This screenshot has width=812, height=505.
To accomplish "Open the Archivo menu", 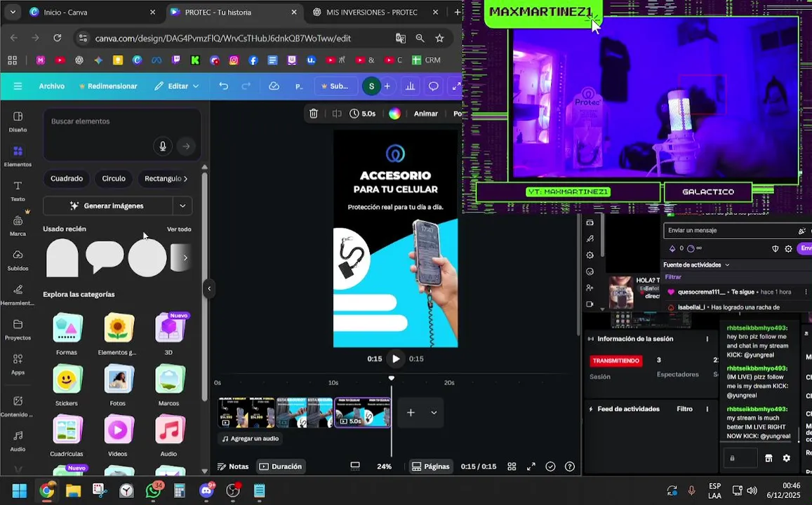I will coord(52,86).
